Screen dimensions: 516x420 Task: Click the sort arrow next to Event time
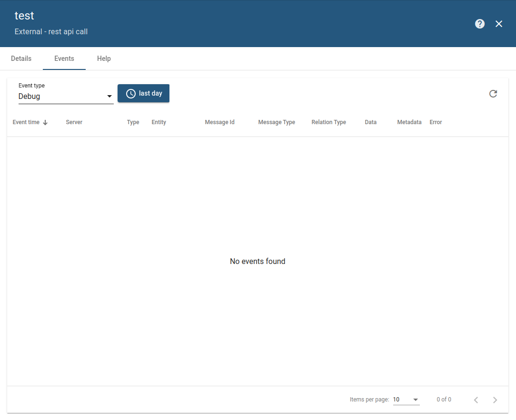tap(46, 122)
